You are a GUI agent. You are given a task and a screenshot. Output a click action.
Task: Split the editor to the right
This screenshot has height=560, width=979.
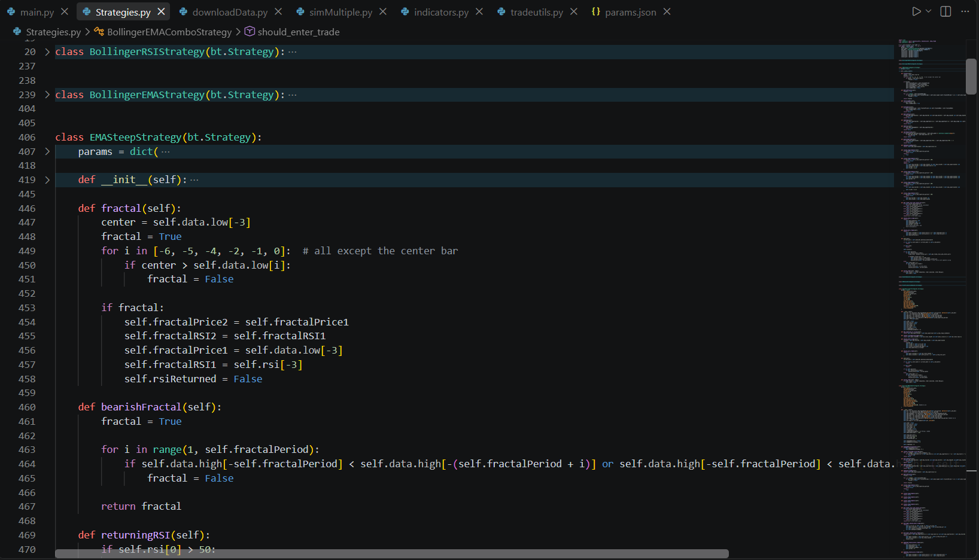(946, 11)
